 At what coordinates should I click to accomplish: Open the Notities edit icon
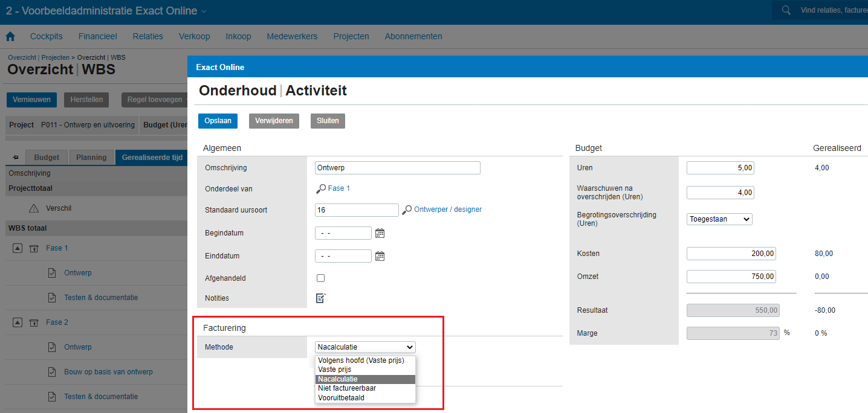(x=320, y=298)
